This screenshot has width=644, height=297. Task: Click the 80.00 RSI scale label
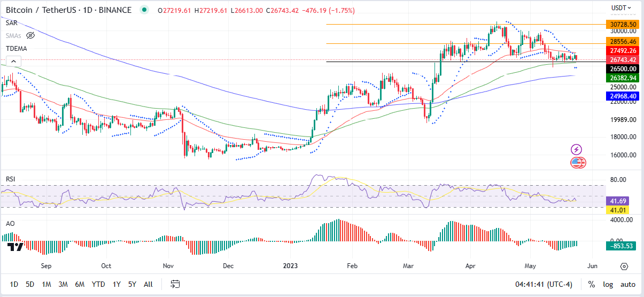619,180
